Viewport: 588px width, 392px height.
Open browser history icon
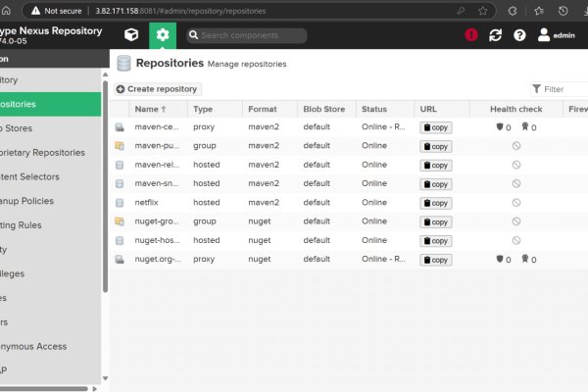[563, 11]
